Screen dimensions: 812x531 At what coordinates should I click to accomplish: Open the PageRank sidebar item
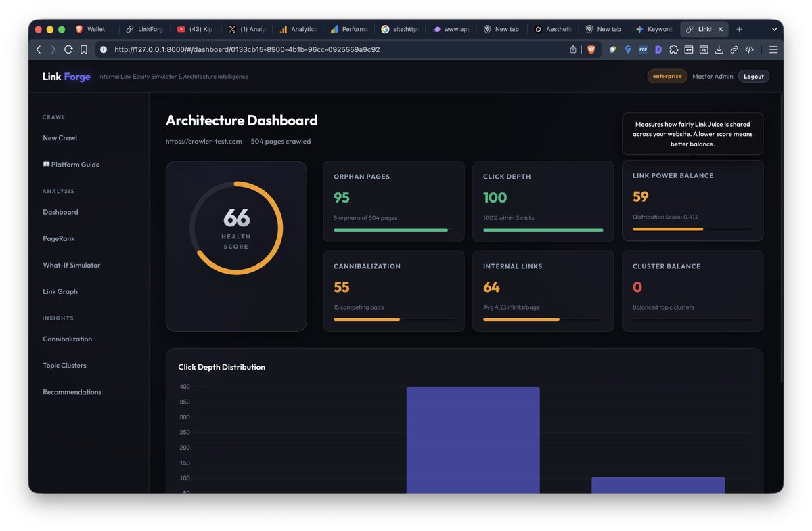point(59,238)
